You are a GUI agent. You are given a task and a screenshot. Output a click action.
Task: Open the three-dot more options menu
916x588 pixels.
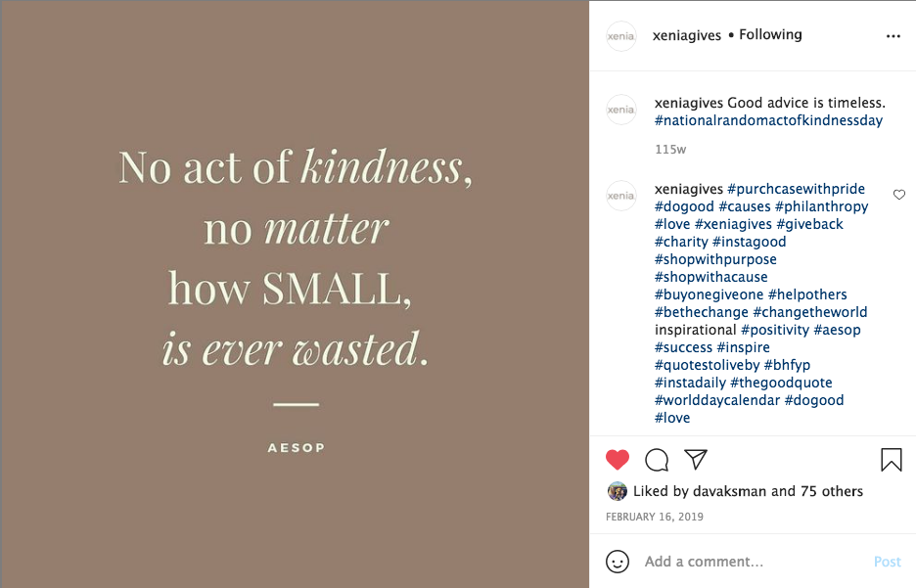click(893, 36)
